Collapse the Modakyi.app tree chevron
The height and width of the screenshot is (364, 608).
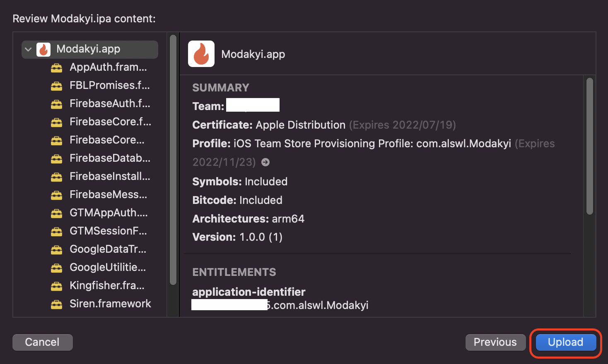tap(28, 49)
